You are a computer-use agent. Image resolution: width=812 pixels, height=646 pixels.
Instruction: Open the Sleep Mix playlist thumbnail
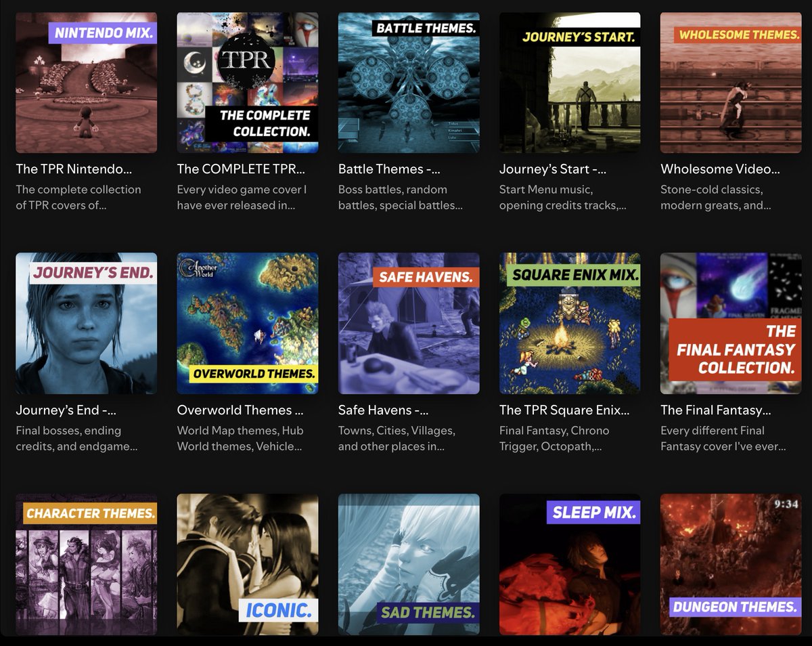[x=569, y=564]
